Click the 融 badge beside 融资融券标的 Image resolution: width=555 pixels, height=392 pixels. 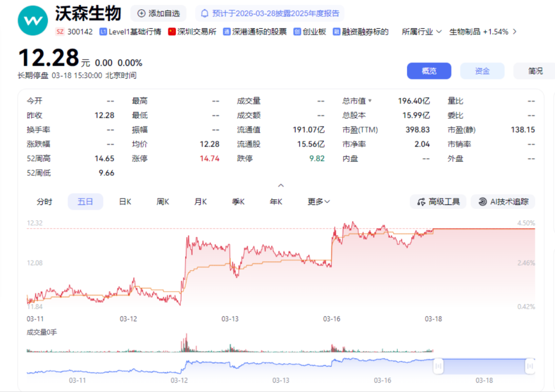point(337,32)
